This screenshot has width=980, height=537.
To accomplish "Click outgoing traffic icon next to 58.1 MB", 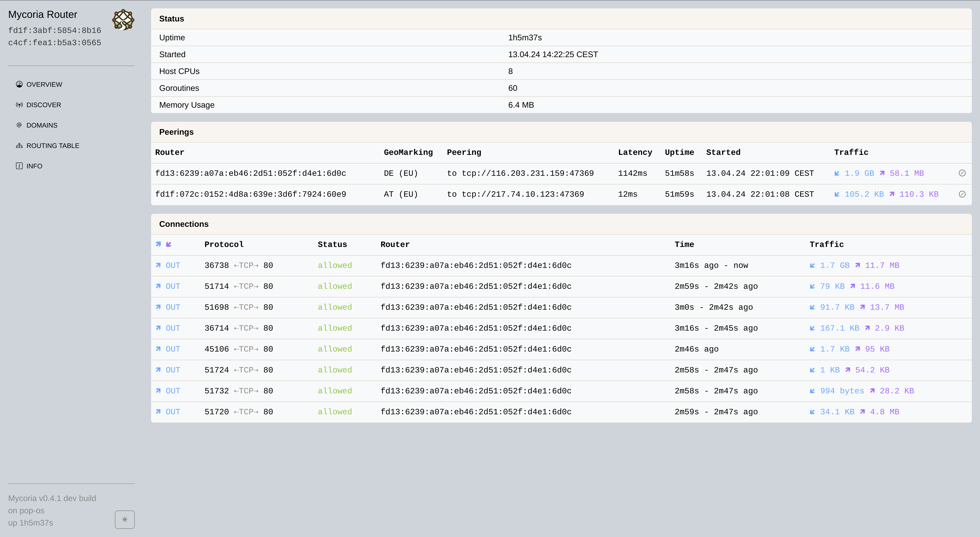I will point(882,173).
